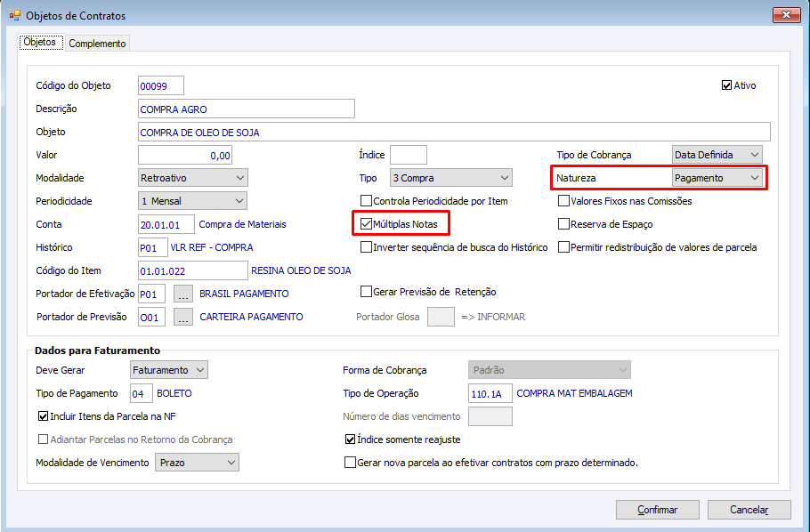
Task: Open lookup button beside Portador de Efetivação
Action: (x=182, y=294)
